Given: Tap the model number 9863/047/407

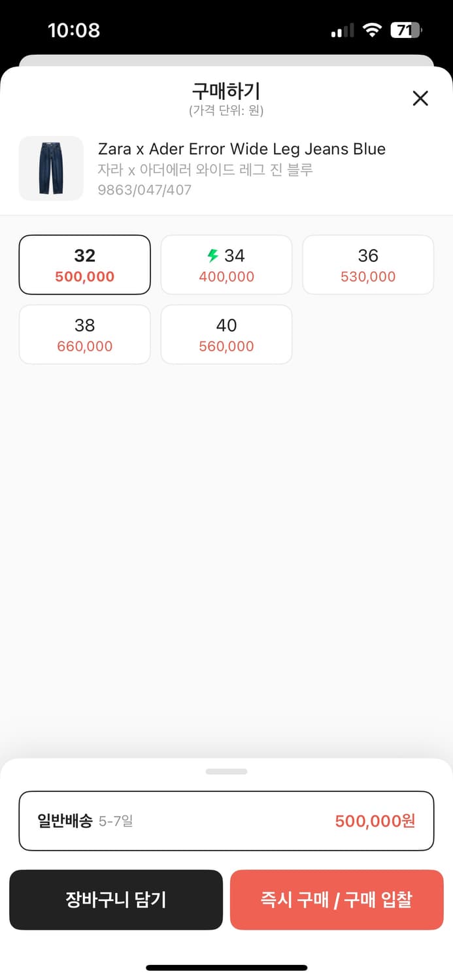Looking at the screenshot, I should point(144,190).
